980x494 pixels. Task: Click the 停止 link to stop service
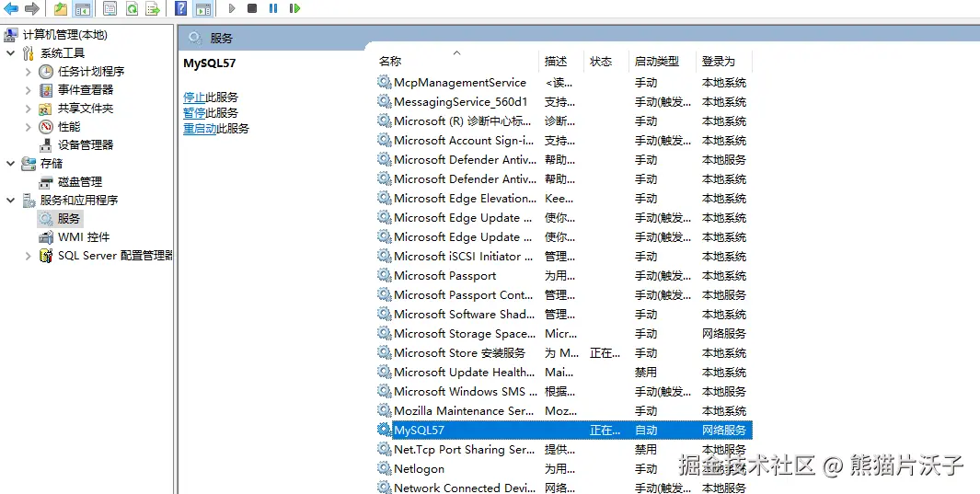point(194,98)
